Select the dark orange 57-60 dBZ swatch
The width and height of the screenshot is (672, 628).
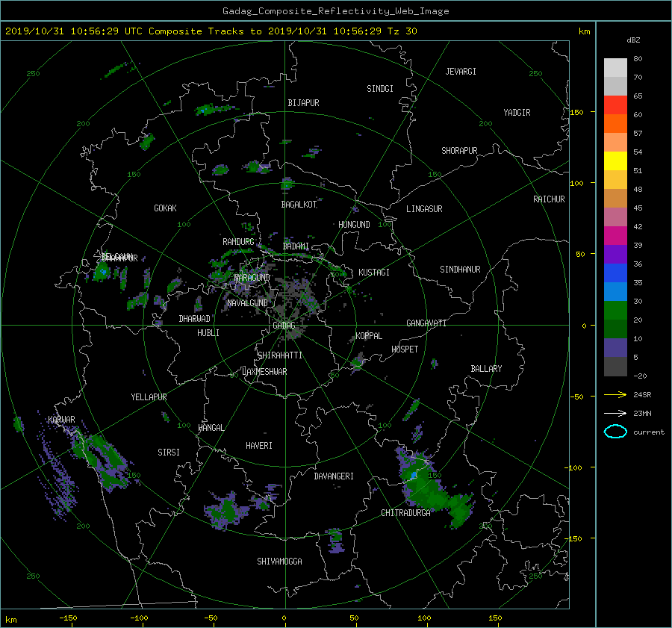[615, 124]
